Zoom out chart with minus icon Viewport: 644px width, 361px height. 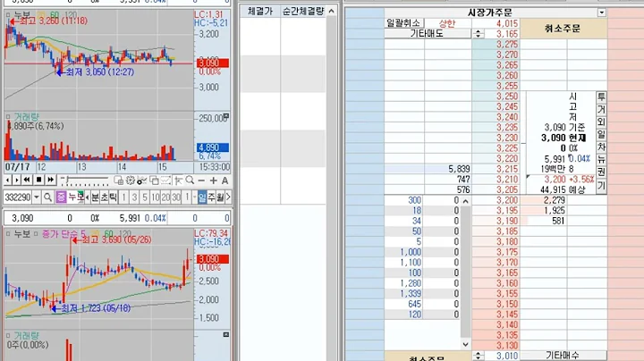[201, 180]
